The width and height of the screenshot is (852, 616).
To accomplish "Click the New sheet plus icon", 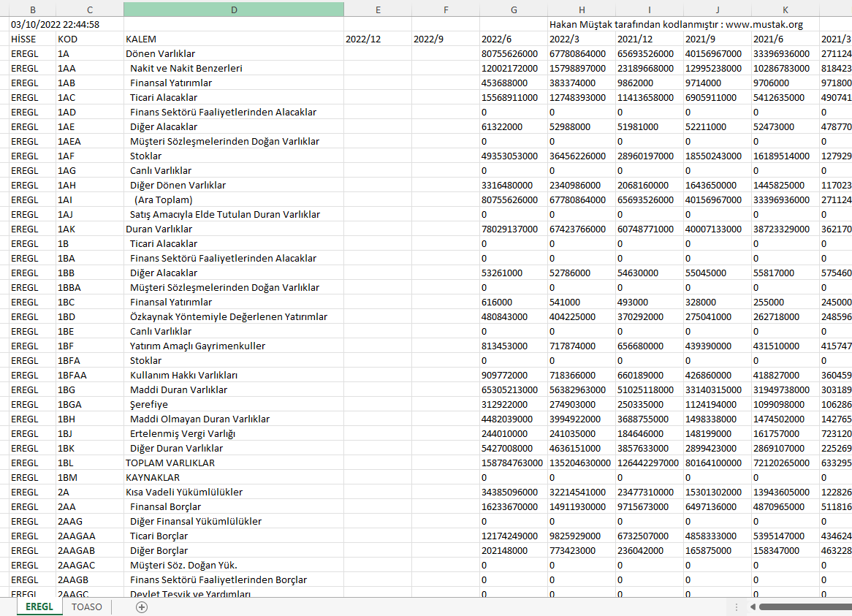I will [x=142, y=607].
